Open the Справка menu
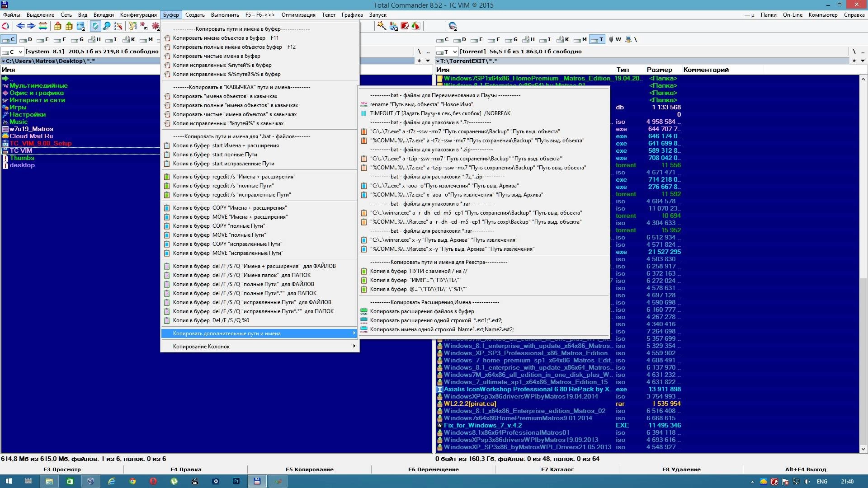The height and width of the screenshot is (488, 868). [x=854, y=15]
